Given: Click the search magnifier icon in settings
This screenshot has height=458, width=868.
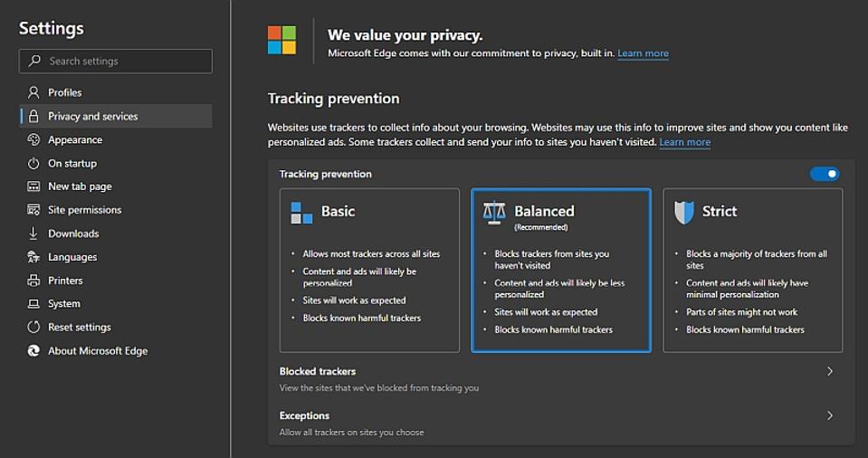Looking at the screenshot, I should [34, 61].
